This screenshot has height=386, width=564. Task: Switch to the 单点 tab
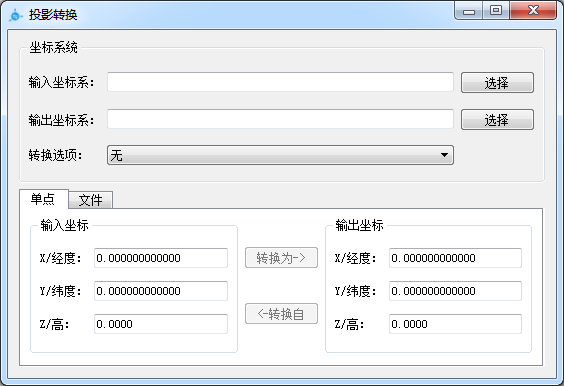coord(43,199)
